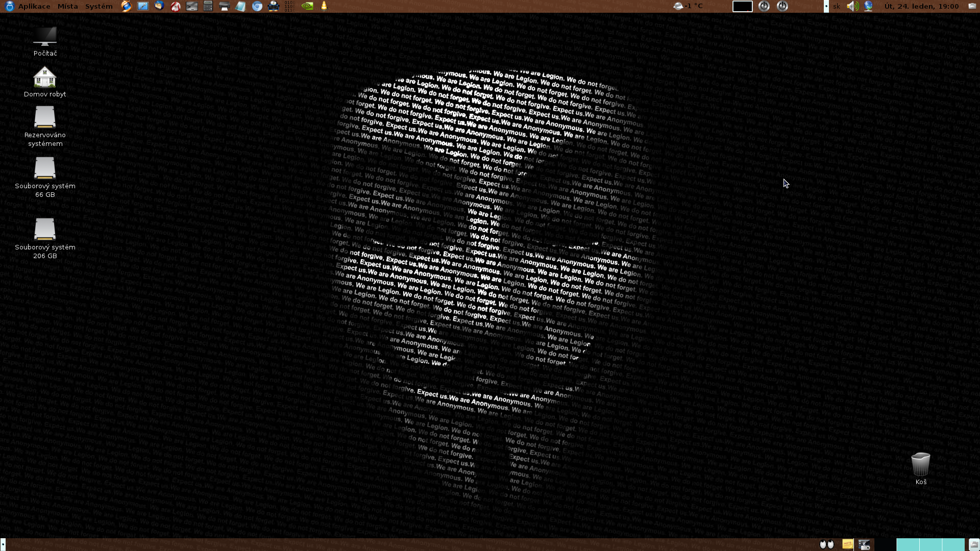Open the Aplikace menu

34,6
